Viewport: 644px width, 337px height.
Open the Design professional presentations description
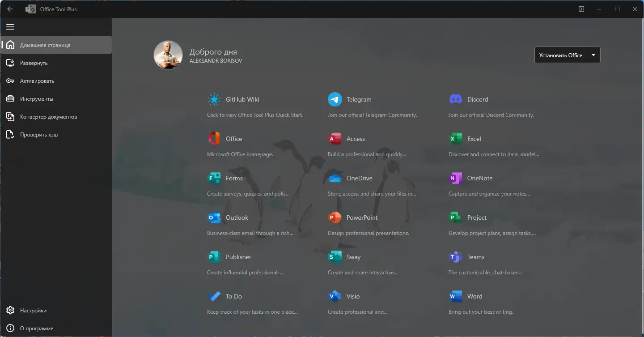pyautogui.click(x=369, y=233)
